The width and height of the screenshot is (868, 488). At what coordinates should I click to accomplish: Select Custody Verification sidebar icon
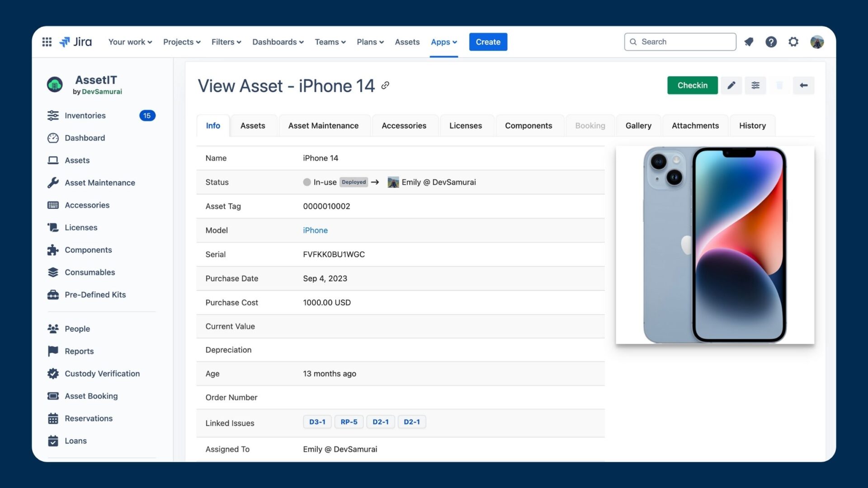click(x=53, y=374)
